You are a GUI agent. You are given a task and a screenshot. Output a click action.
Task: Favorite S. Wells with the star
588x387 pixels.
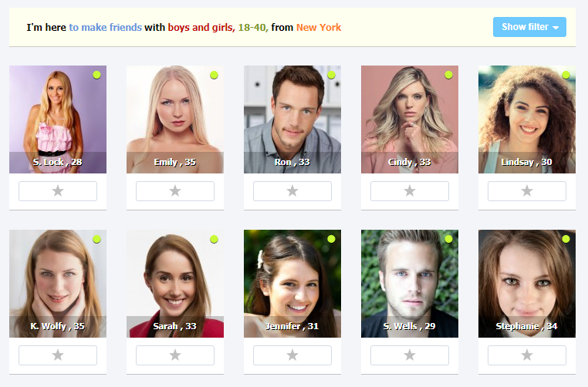[410, 355]
